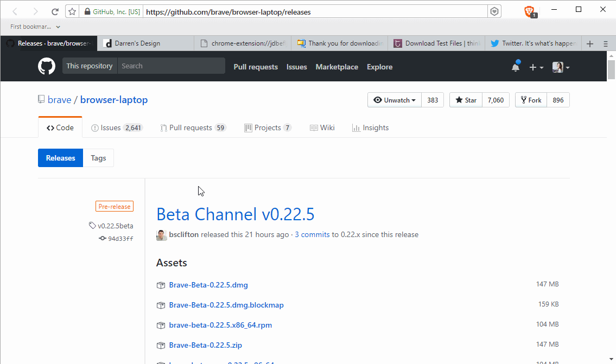
Task: Focus the GitHub Search field
Action: [x=172, y=66]
